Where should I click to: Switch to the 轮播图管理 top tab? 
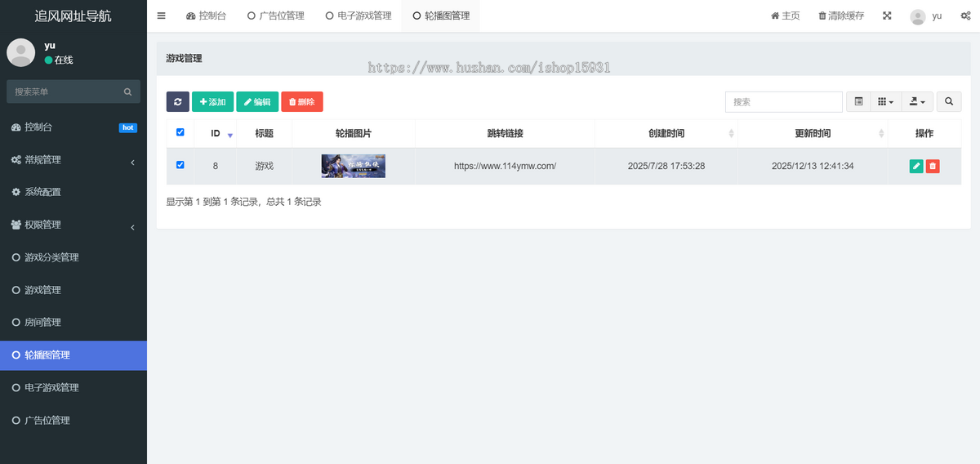pos(441,16)
